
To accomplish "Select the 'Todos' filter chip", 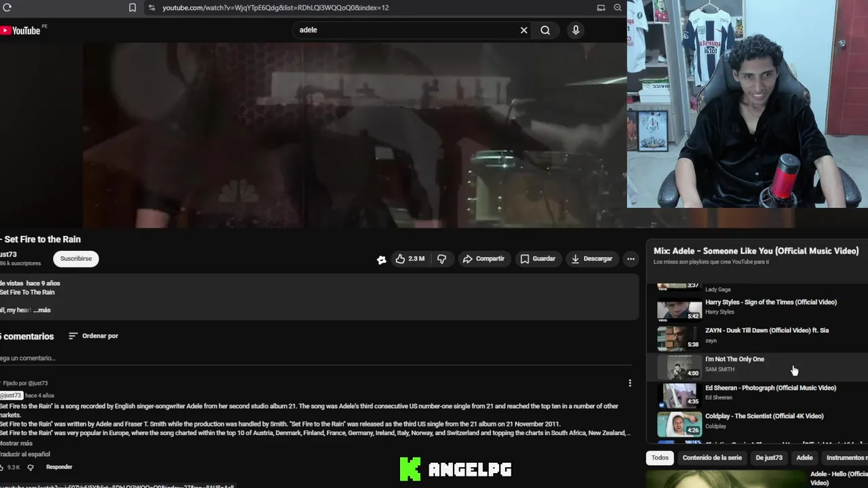I will click(x=660, y=458).
